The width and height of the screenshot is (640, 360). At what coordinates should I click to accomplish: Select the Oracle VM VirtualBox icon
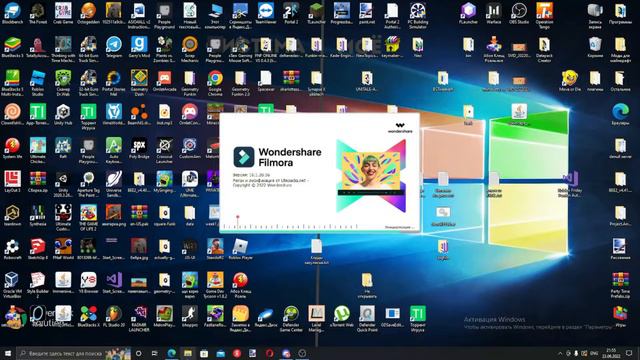click(x=12, y=285)
